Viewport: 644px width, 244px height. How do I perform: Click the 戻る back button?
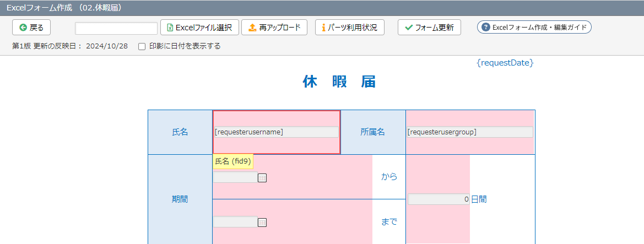[x=31, y=28]
